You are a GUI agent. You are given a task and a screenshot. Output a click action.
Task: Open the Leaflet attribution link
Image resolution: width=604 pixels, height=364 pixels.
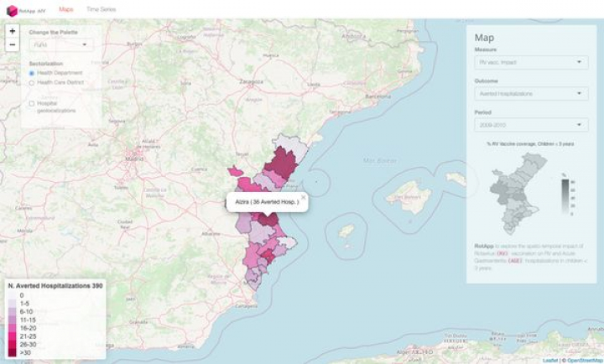(550, 360)
